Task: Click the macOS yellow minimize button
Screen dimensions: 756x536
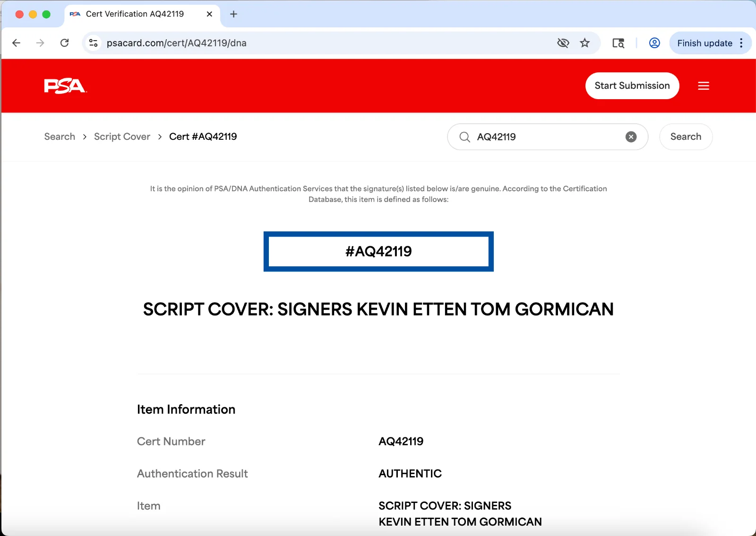Action: point(33,14)
